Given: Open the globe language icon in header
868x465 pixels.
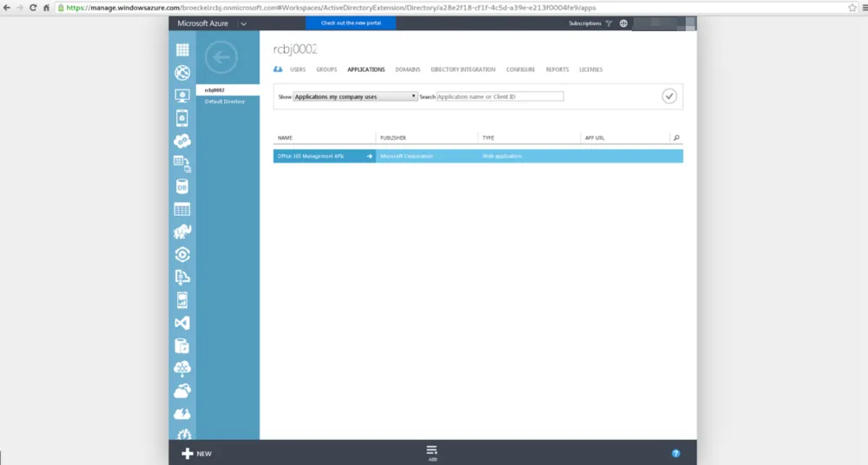Looking at the screenshot, I should coord(623,23).
